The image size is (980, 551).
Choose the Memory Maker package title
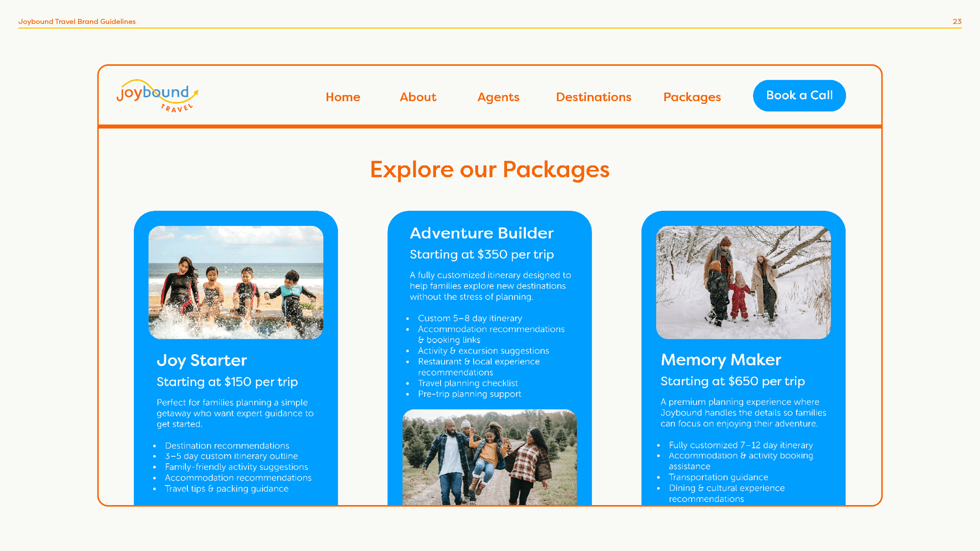pyautogui.click(x=721, y=360)
